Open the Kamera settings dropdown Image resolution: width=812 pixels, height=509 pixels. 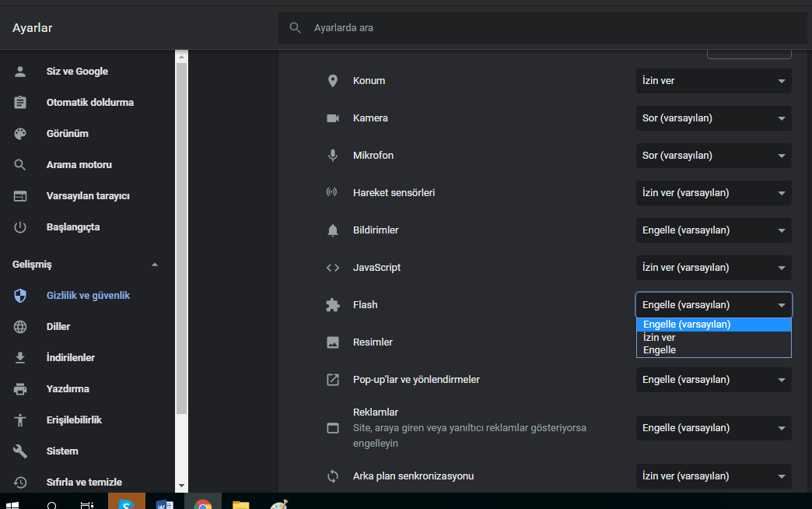click(713, 118)
